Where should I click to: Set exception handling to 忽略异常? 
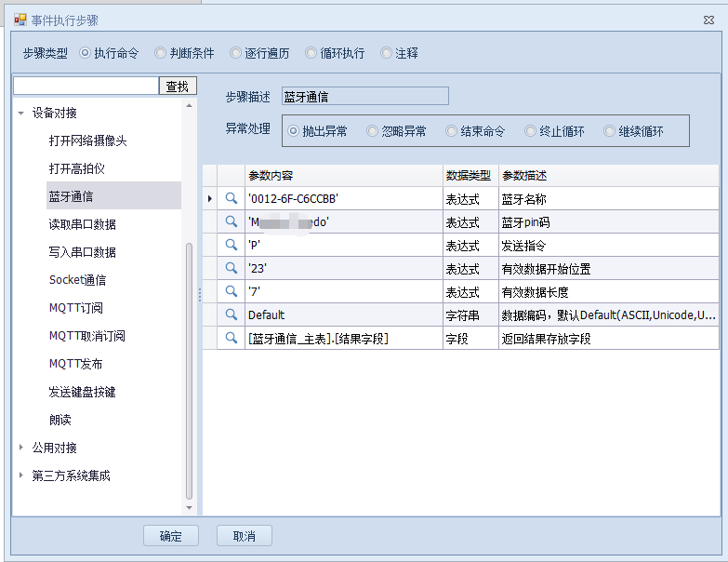373,131
